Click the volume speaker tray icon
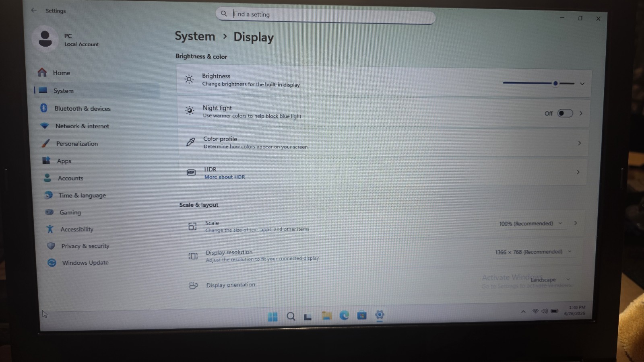 [545, 311]
